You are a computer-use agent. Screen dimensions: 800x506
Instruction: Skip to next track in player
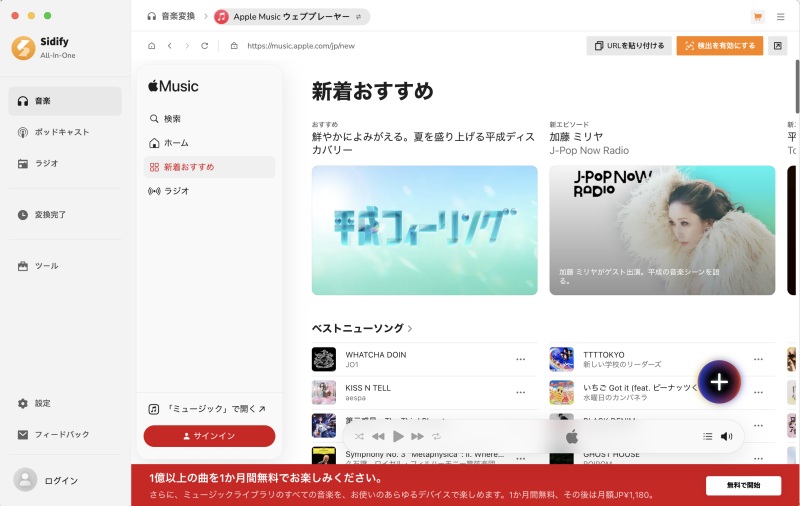click(417, 436)
